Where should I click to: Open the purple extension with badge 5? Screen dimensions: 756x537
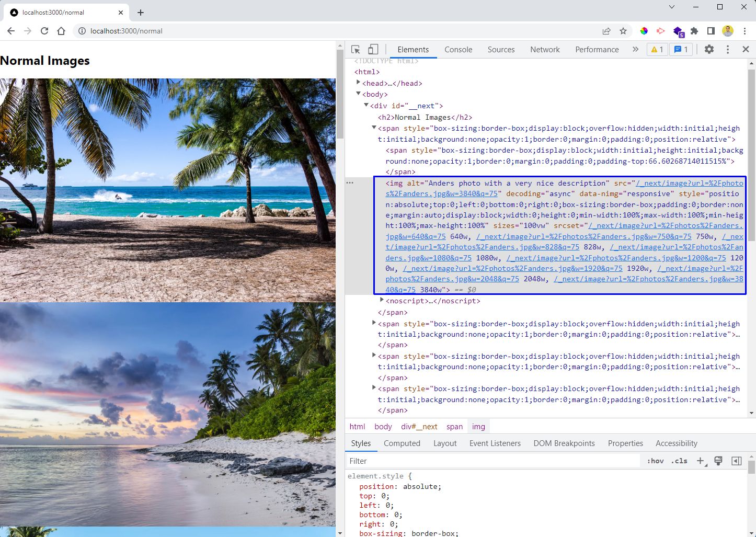678,31
